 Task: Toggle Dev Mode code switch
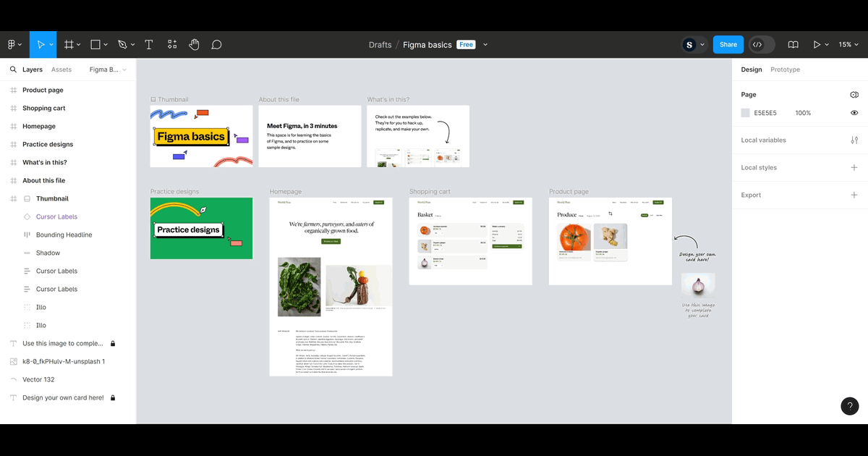click(762, 44)
